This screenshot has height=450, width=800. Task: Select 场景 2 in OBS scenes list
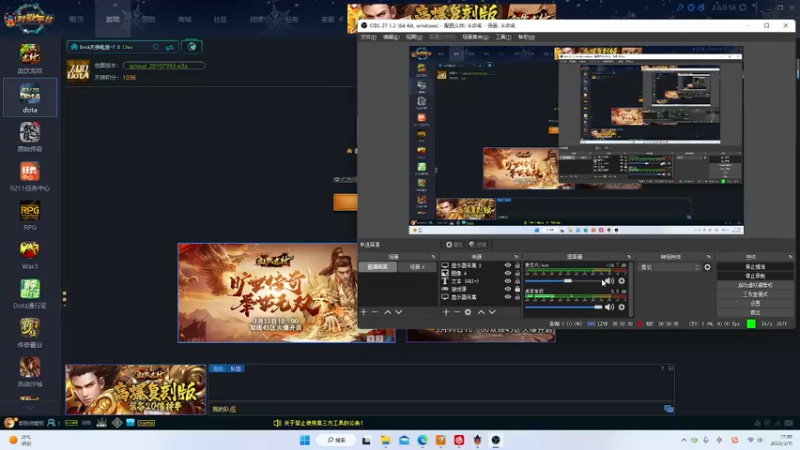pyautogui.click(x=417, y=267)
